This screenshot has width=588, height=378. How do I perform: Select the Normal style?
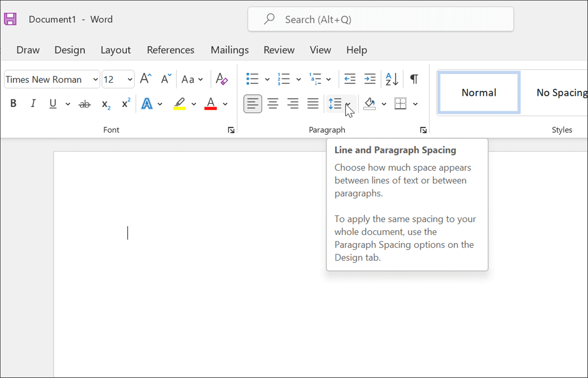coord(478,92)
